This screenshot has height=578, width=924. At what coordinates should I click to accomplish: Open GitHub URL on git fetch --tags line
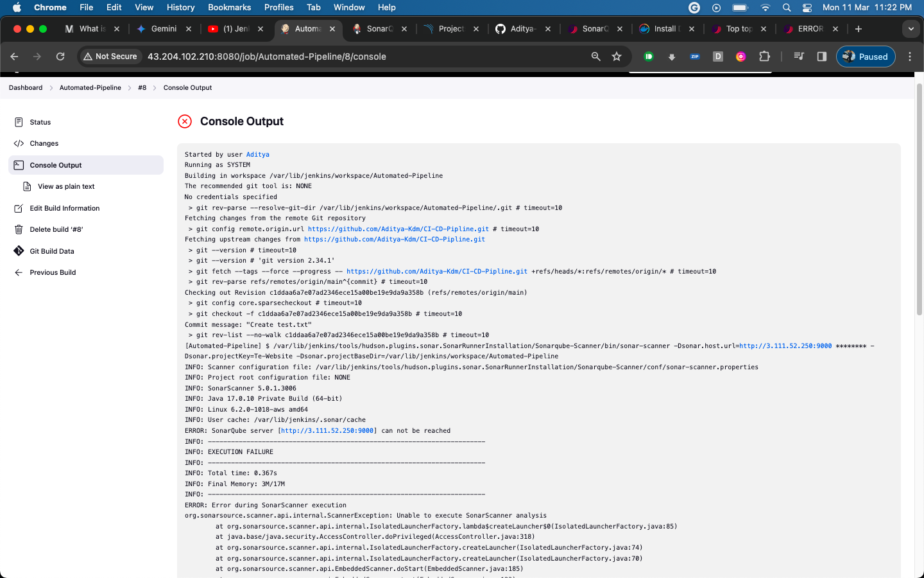click(x=437, y=272)
